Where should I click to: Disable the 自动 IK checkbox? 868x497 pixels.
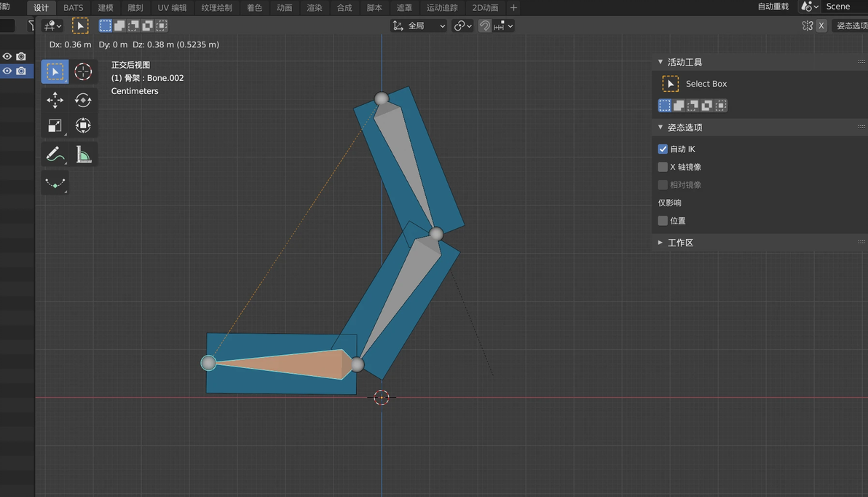663,149
